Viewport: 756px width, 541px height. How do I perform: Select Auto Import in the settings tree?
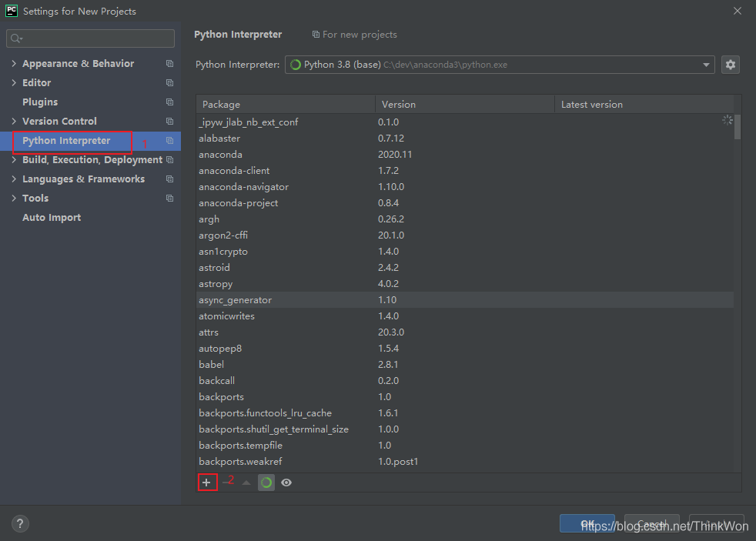[52, 218]
